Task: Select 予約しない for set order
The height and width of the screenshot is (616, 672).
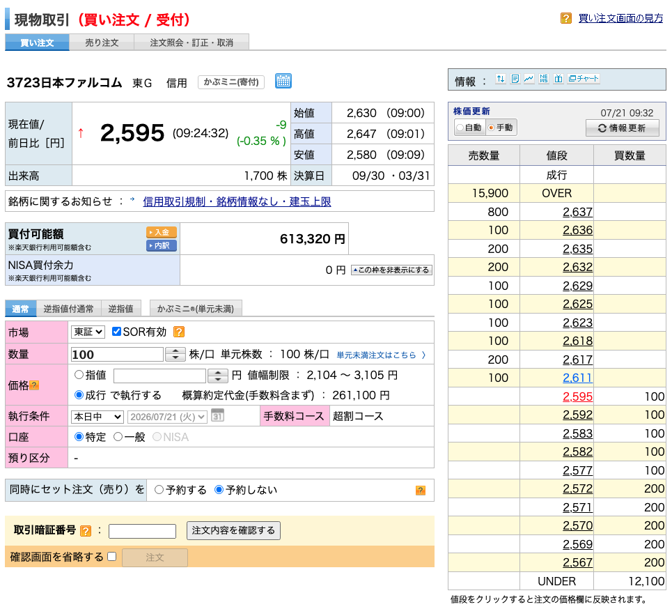Action: coord(219,489)
